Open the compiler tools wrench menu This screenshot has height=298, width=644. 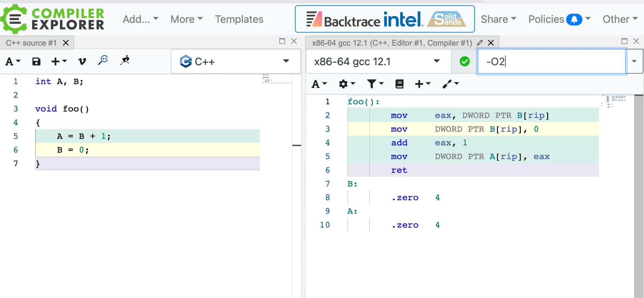[451, 84]
